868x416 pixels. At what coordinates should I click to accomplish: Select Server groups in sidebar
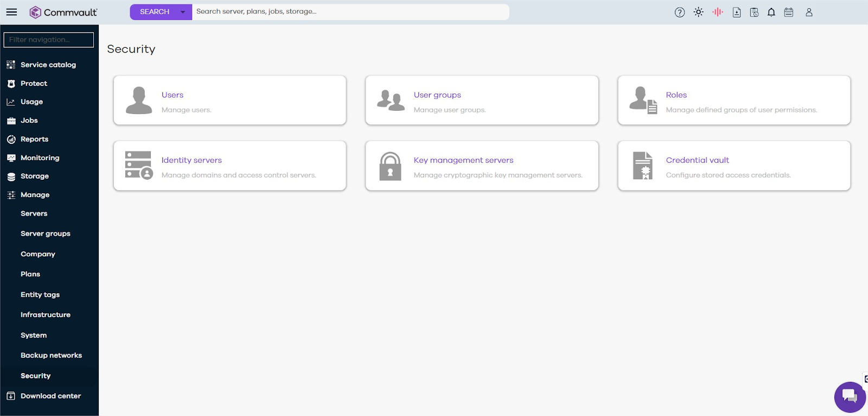point(46,234)
